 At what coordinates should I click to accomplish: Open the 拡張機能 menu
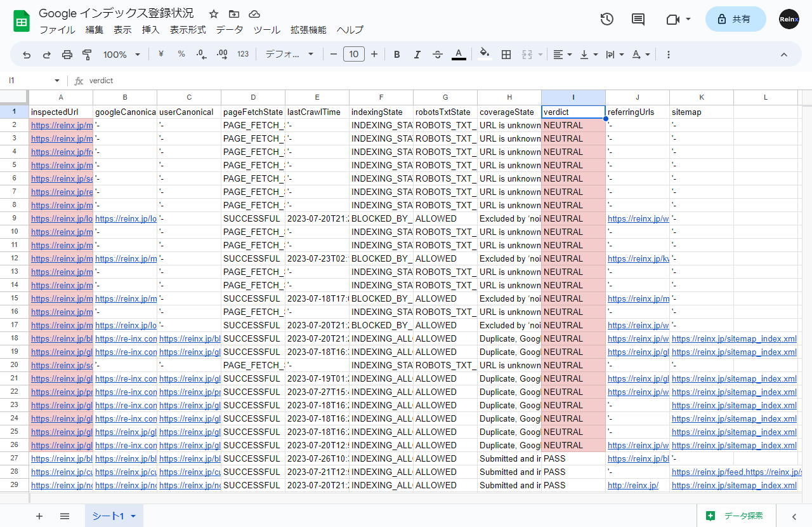tap(308, 30)
